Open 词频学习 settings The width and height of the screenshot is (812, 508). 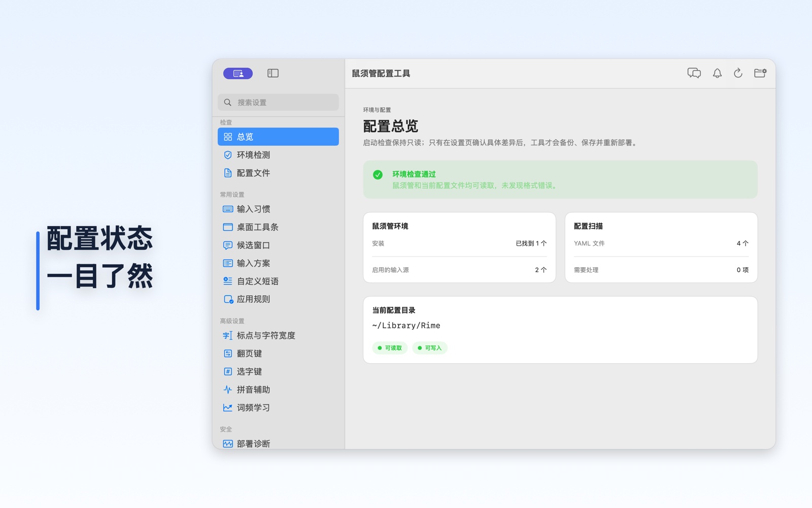click(278, 407)
